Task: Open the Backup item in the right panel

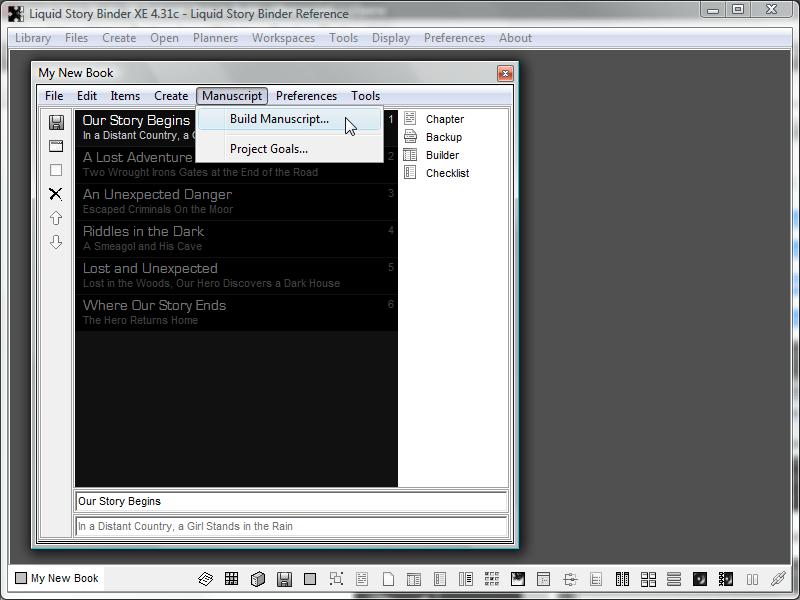Action: pos(443,137)
